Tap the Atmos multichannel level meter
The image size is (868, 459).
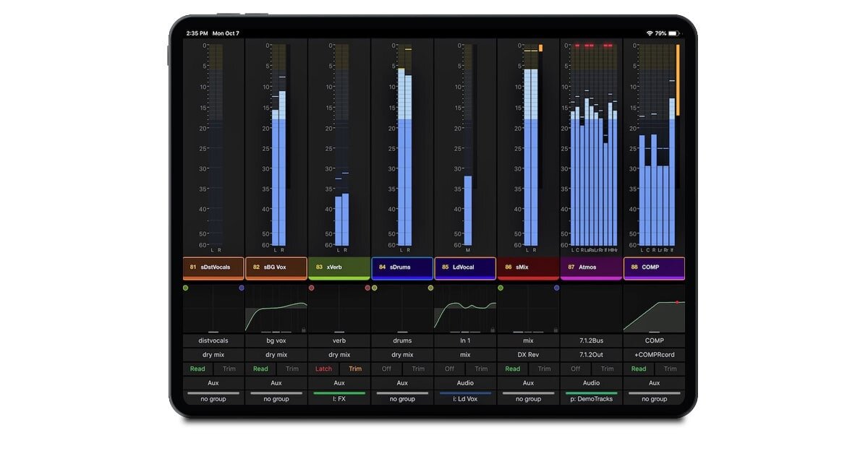[594, 145]
